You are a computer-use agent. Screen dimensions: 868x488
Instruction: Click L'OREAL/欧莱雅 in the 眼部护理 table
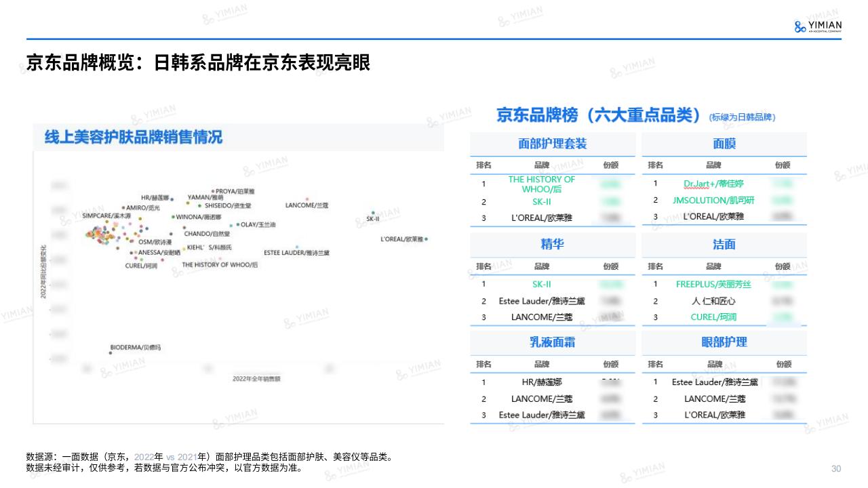(715, 415)
